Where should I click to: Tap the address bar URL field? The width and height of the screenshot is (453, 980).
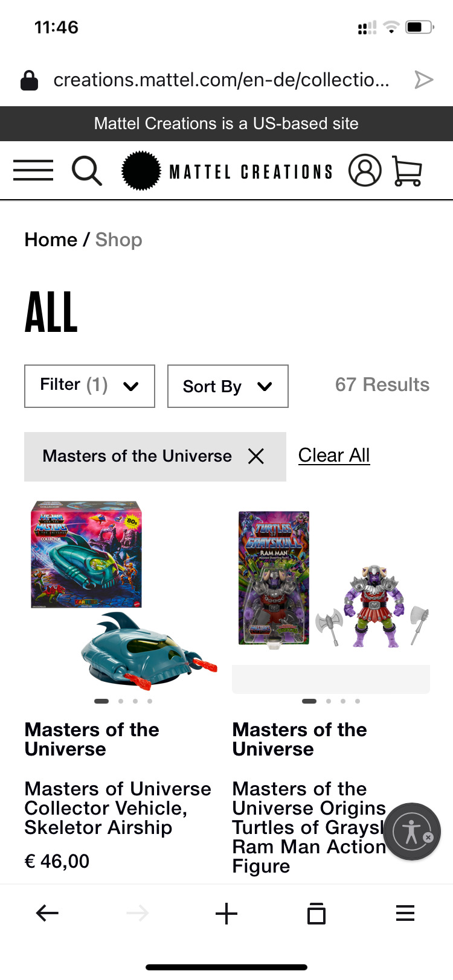(221, 80)
